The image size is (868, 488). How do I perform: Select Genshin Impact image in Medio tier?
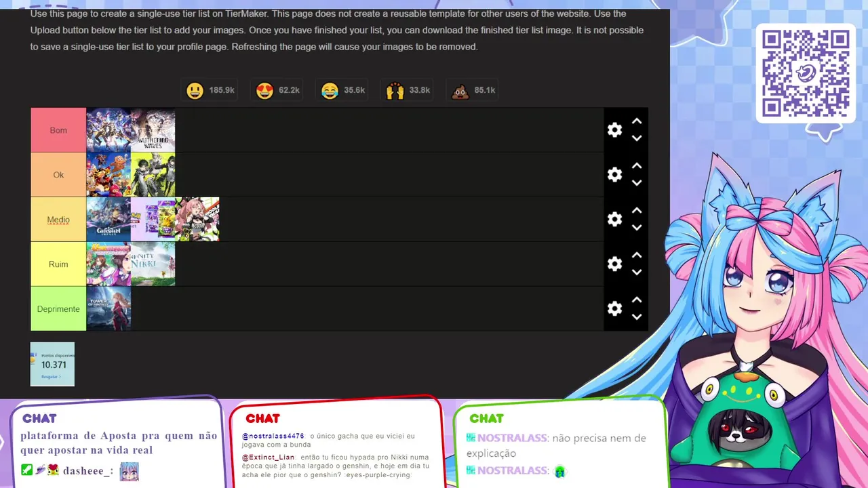108,220
